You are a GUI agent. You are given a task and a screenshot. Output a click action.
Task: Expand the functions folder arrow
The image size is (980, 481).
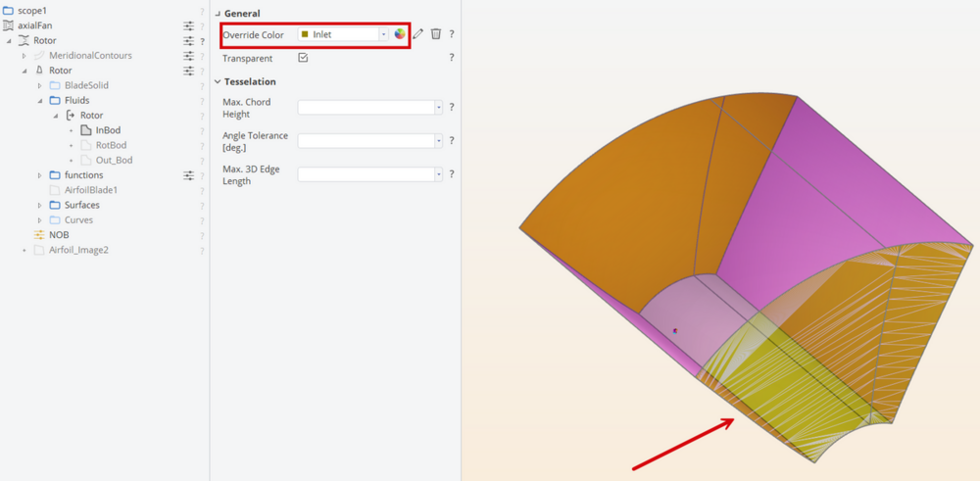click(40, 175)
